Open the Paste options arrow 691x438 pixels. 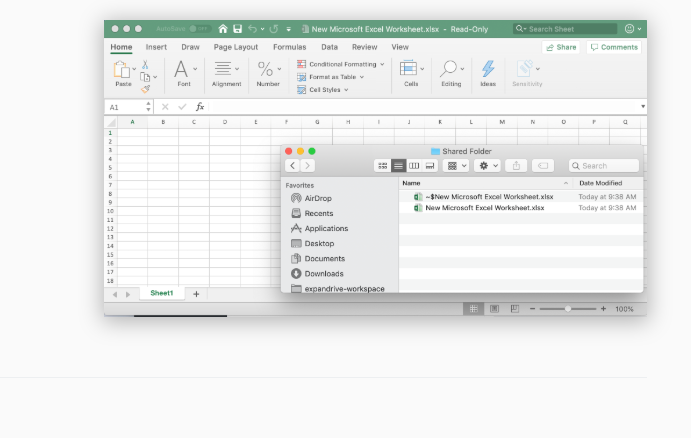[x=134, y=69]
